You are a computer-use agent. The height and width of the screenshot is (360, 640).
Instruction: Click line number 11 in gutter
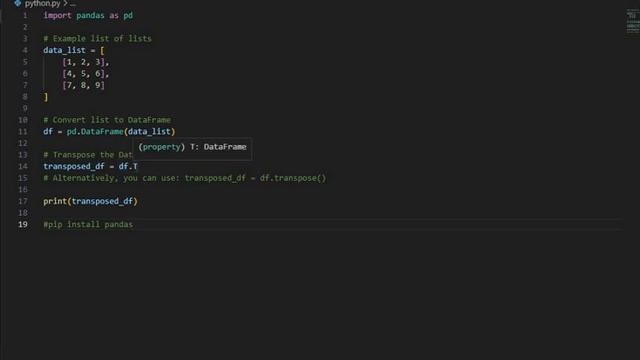point(23,131)
